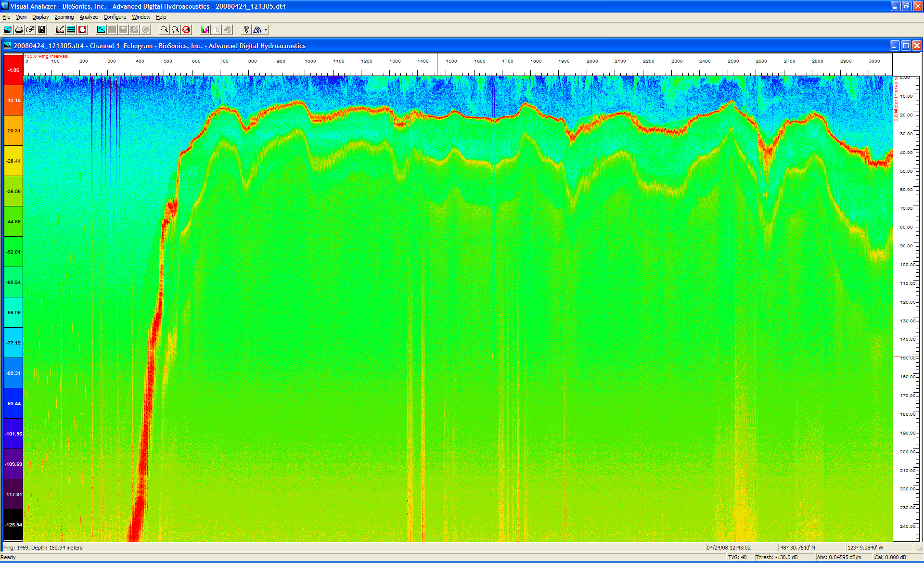The height and width of the screenshot is (563, 924).
Task: Click the Save floppy disk icon
Action: [x=41, y=30]
